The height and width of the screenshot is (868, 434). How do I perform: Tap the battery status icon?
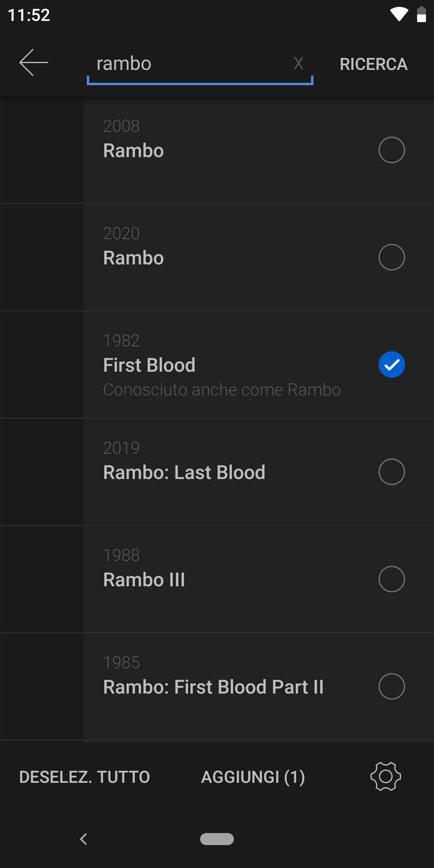(x=421, y=14)
